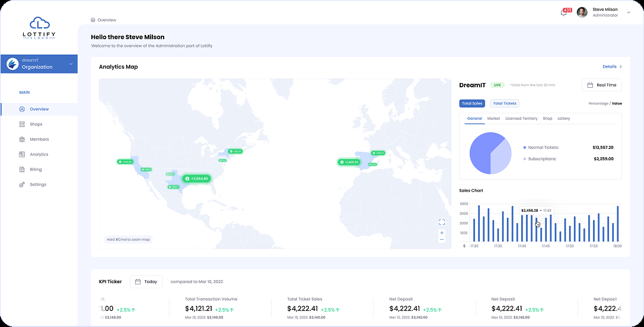
Task: Select the General tab
Action: [x=474, y=118]
